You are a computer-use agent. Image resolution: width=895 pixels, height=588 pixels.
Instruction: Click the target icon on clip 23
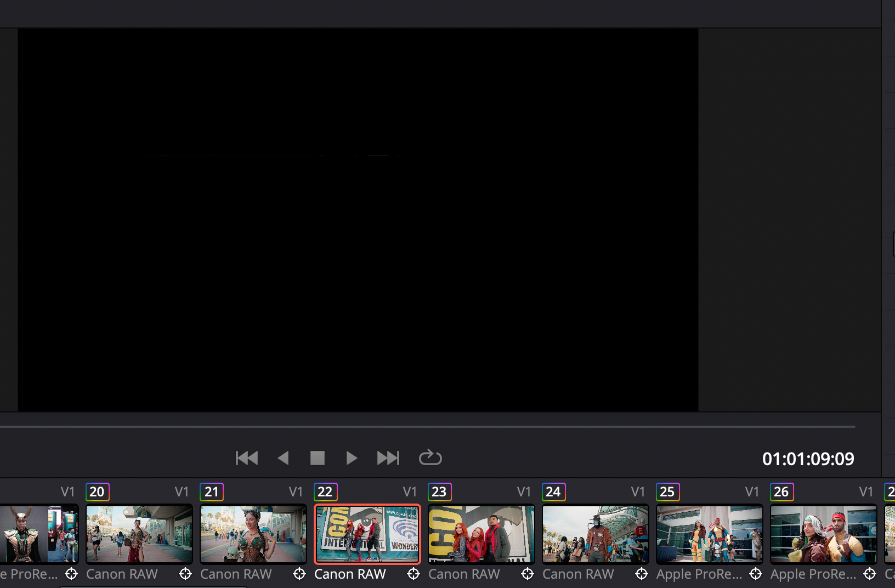click(528, 574)
